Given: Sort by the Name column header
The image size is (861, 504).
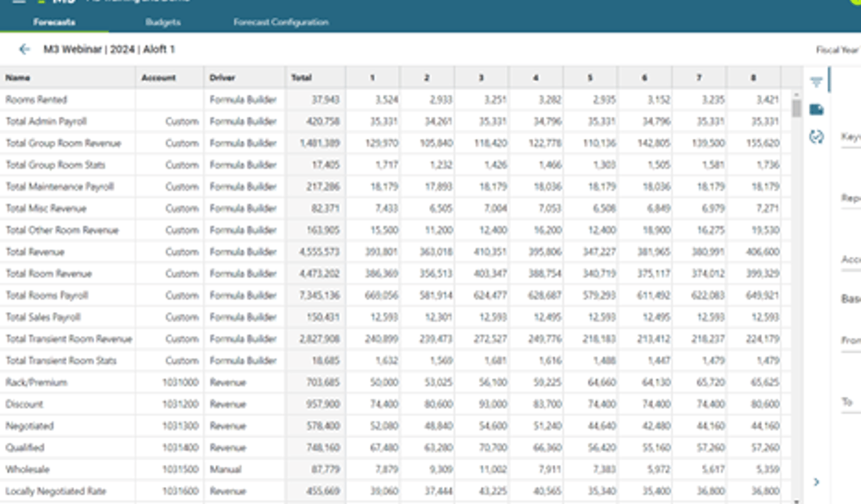Looking at the screenshot, I should [18, 77].
